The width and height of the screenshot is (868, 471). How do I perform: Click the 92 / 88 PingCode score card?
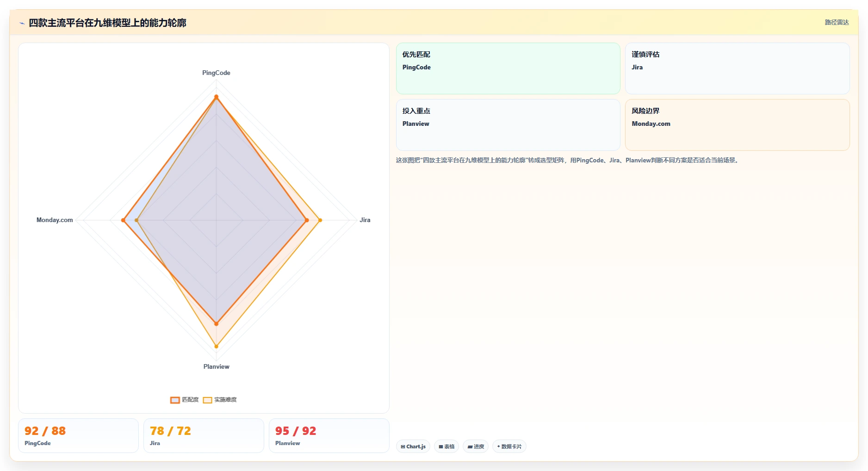(x=78, y=435)
